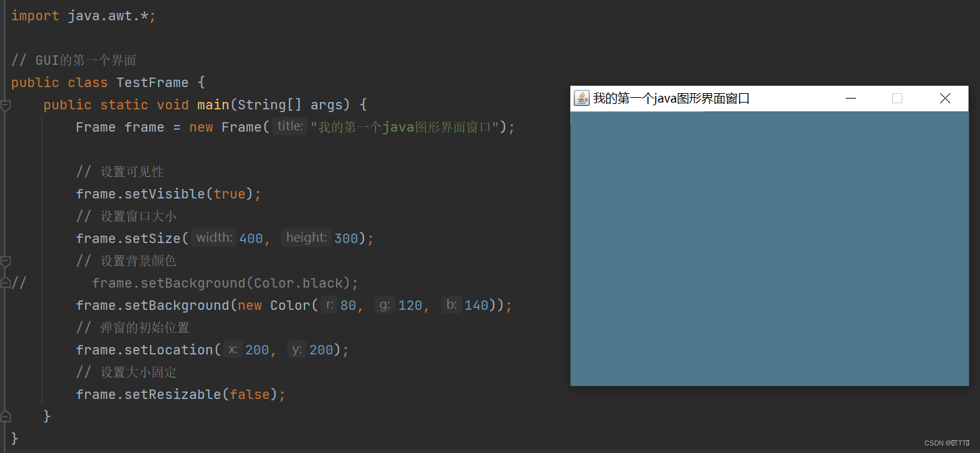
Task: Click the Java coffee cup icon in window title bar
Action: coord(581,98)
